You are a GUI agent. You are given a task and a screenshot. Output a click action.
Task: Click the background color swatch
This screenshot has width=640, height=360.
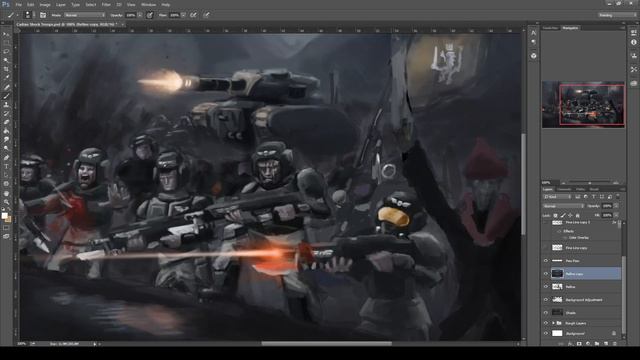tap(8, 220)
